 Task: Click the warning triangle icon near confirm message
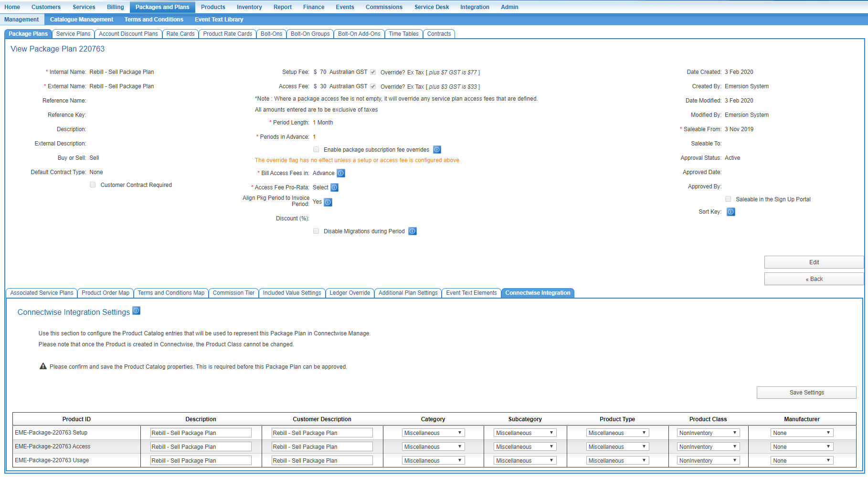[x=43, y=366]
